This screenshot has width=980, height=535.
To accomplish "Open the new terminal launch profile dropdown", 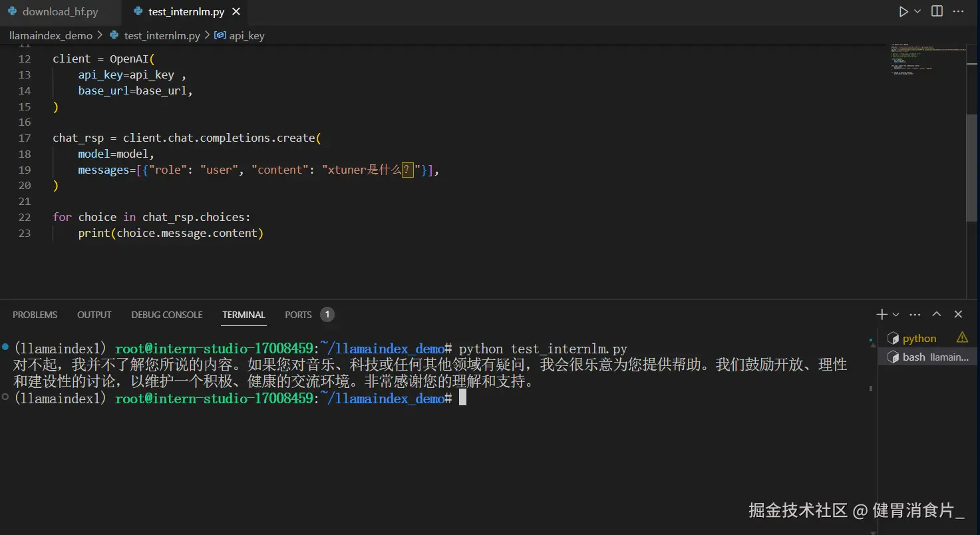I will click(896, 314).
